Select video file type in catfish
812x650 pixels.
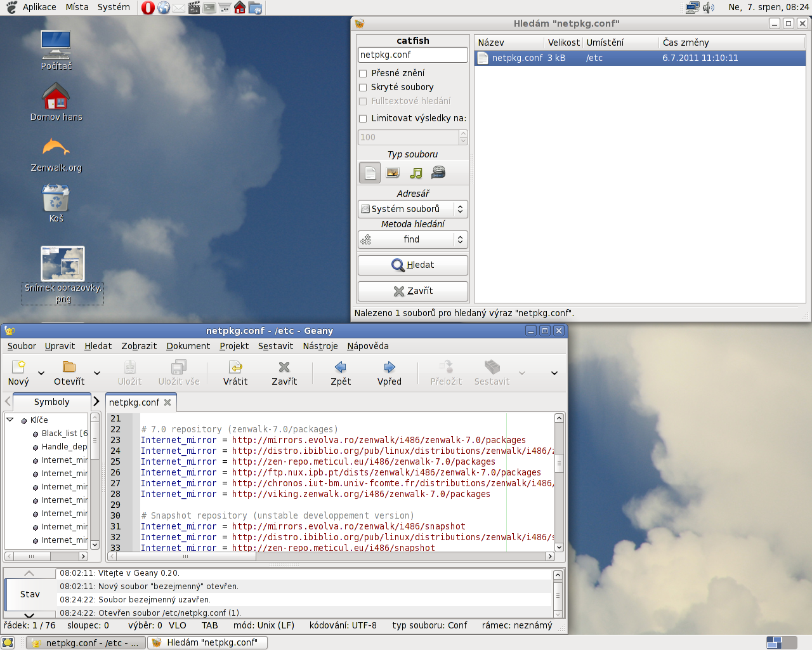pyautogui.click(x=438, y=172)
